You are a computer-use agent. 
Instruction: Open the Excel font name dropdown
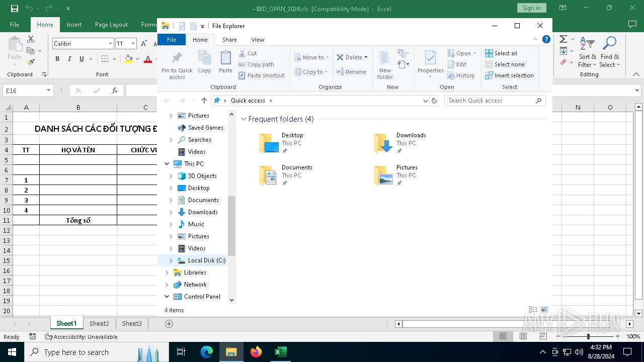tap(110, 44)
